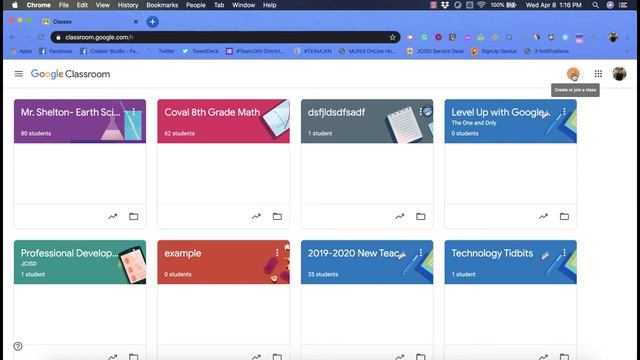
Task: Open the Technology Tidbits class
Action: (x=492, y=253)
